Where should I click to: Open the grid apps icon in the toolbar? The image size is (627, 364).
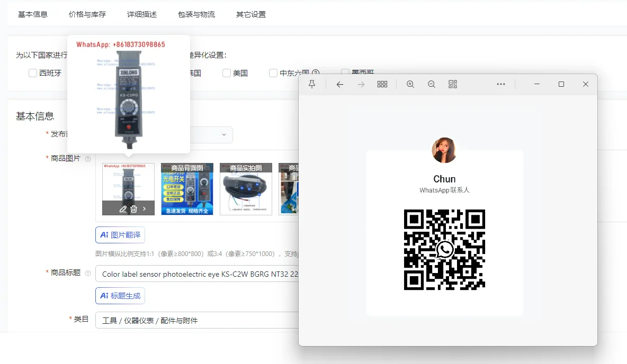click(382, 84)
